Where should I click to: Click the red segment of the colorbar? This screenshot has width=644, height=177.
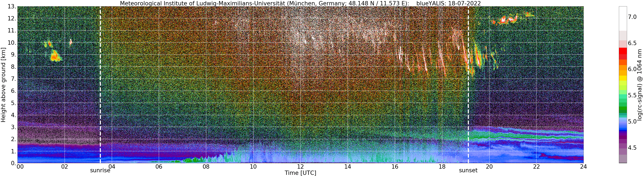pos(623,51)
